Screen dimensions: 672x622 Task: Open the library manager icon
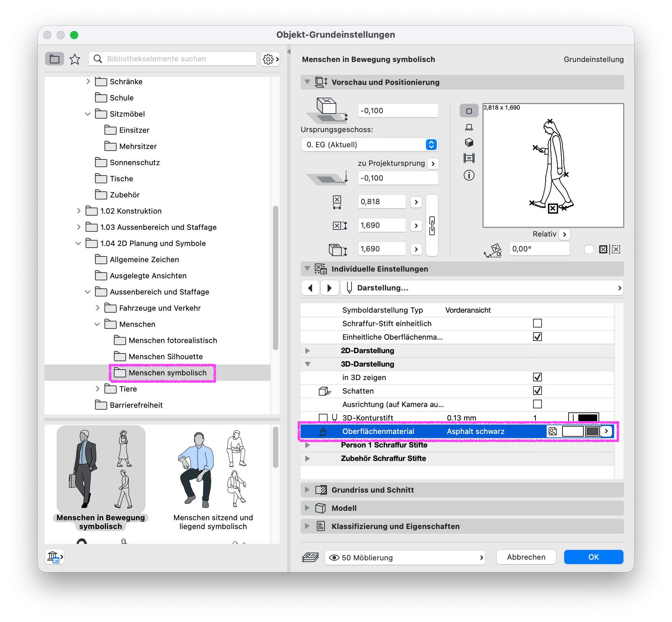pyautogui.click(x=54, y=557)
